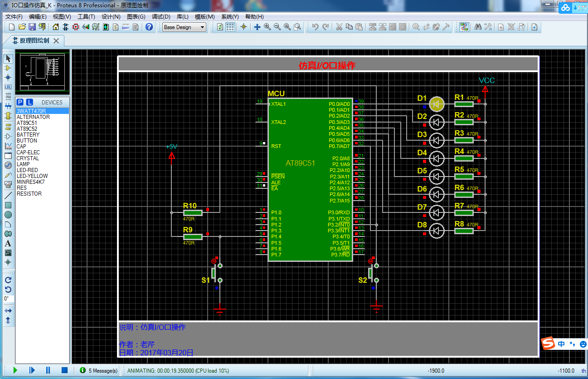
Task: Open the Home page toolbar icon
Action: tap(56, 27)
